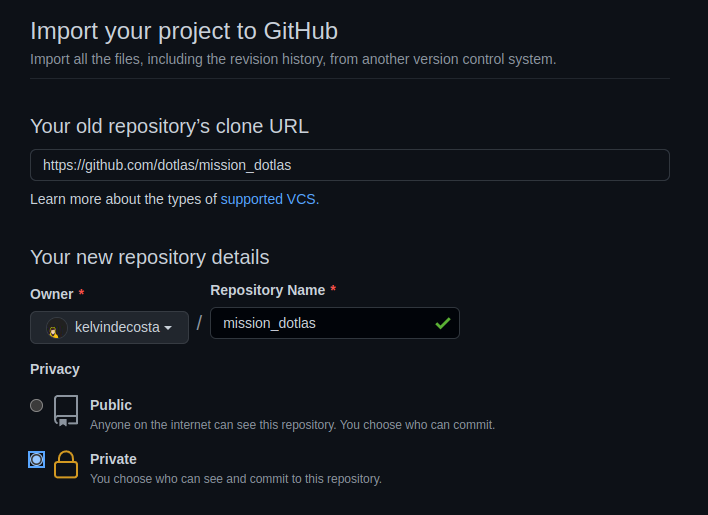The height and width of the screenshot is (515, 708).
Task: Click the Repository Name label
Action: 268,290
